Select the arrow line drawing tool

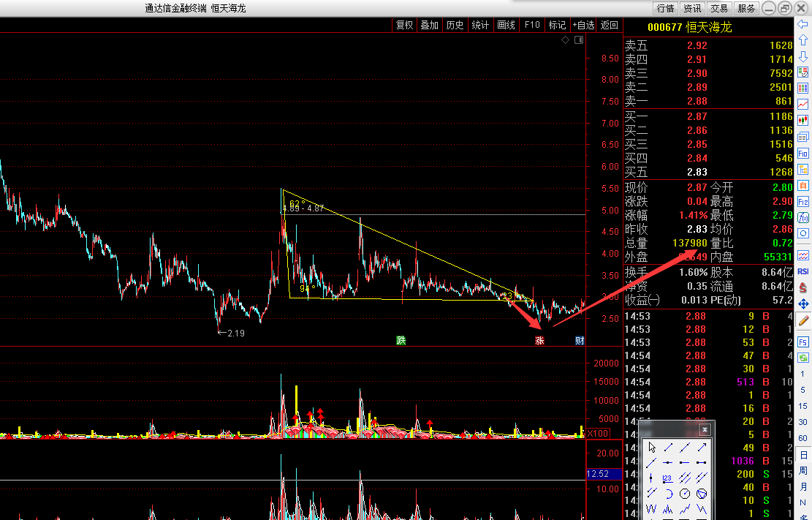click(x=702, y=447)
